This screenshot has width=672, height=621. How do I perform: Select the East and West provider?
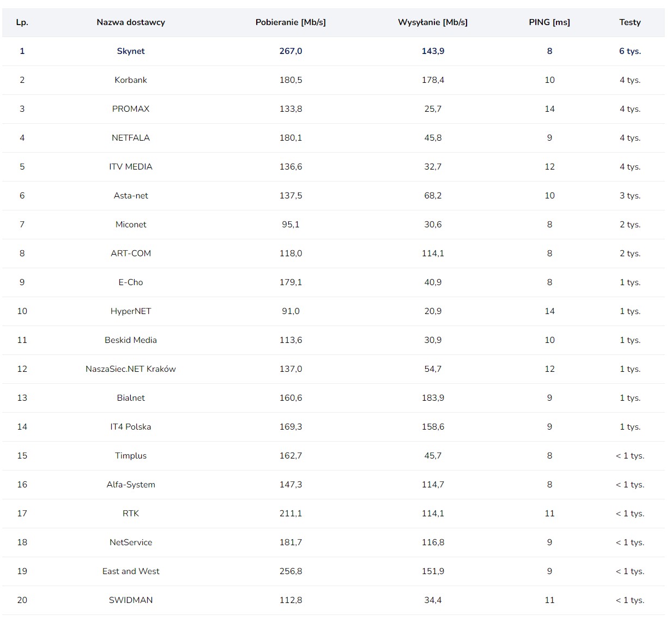[131, 571]
